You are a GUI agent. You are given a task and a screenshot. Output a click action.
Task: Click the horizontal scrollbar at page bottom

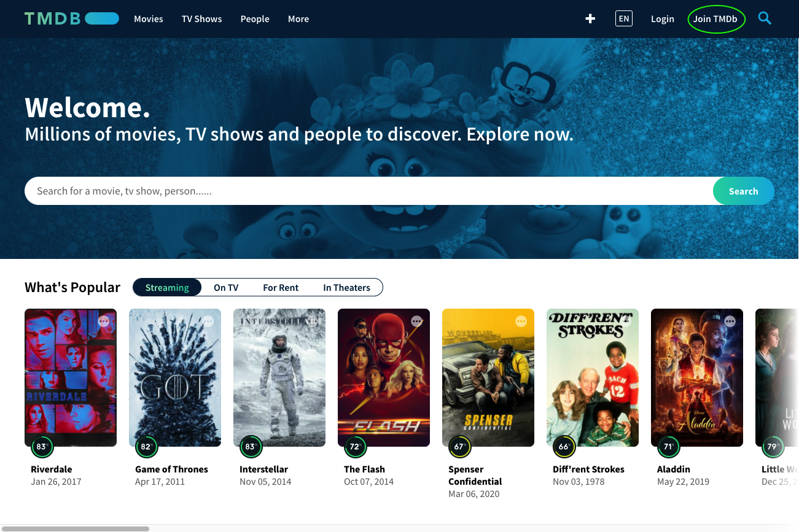[x=77, y=528]
